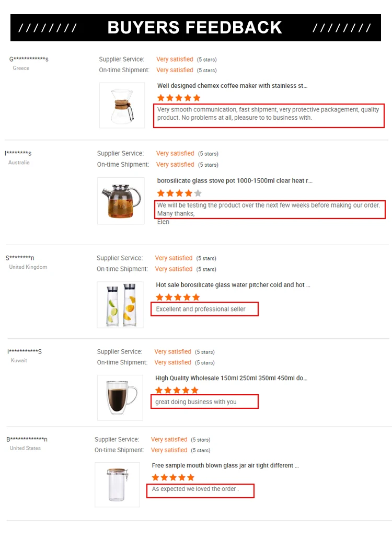
Task: Click the five-star rating of chemex review
Action: click(x=179, y=98)
